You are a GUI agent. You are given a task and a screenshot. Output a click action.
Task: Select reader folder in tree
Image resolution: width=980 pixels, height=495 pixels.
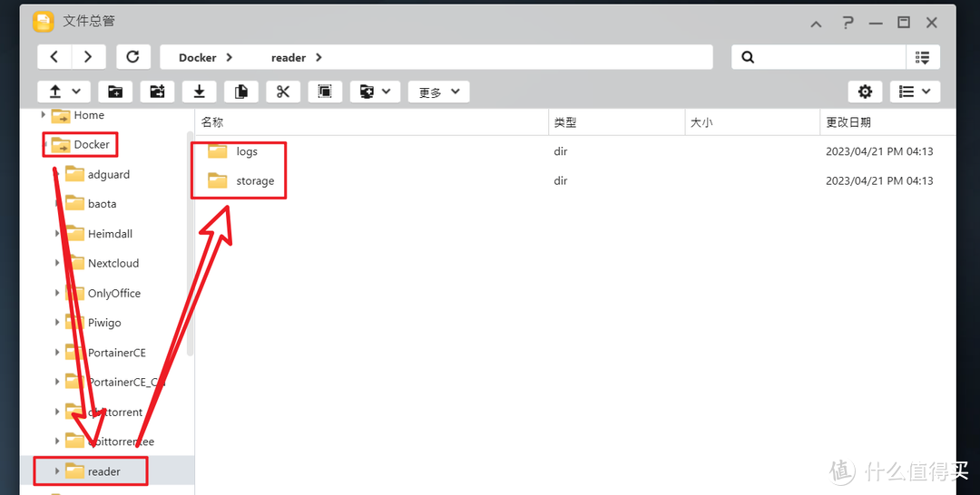(103, 471)
